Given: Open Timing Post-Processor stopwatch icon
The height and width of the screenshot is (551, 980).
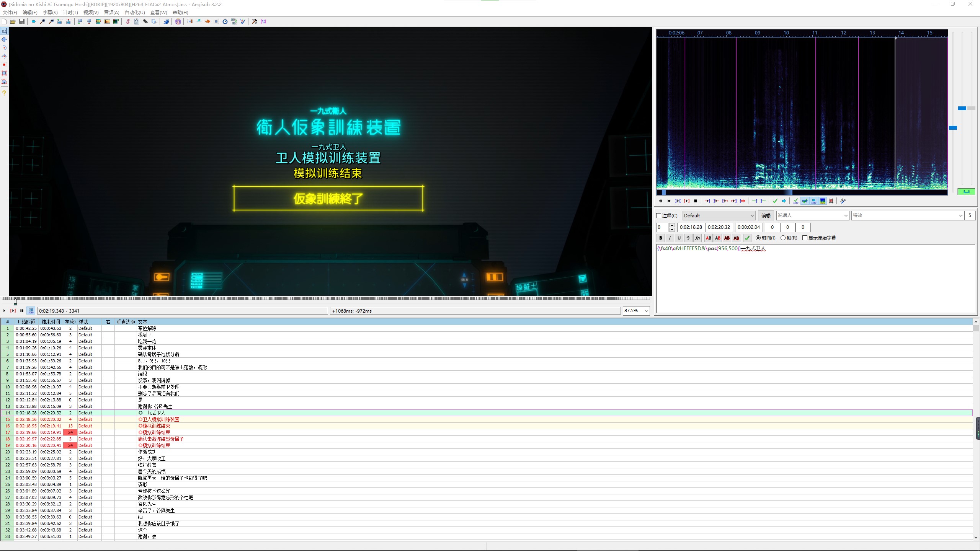Looking at the screenshot, I should [x=225, y=21].
